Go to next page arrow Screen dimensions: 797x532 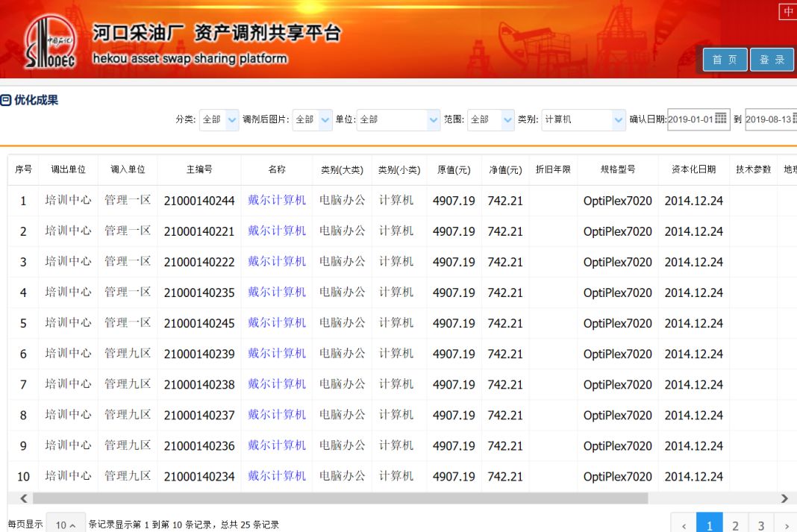(785, 525)
